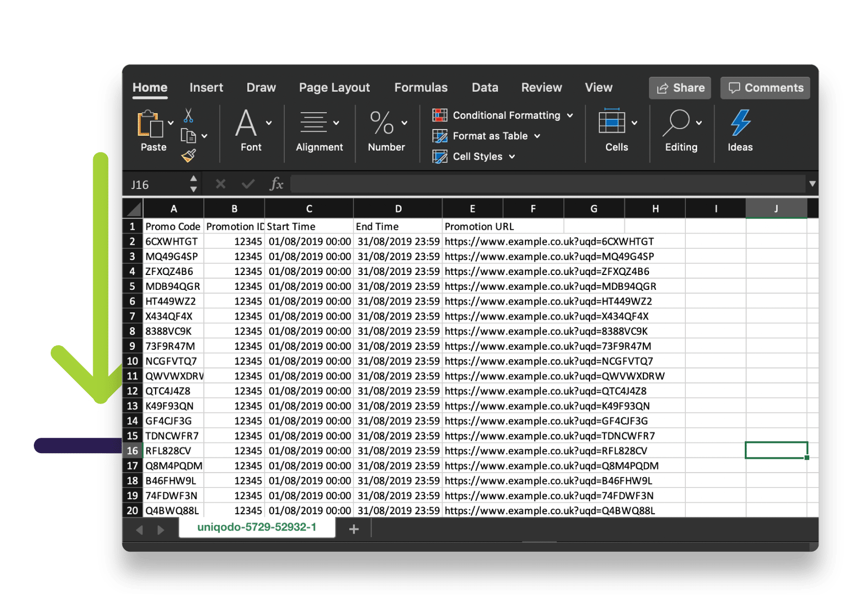Open the Insert ribbon tab

206,88
